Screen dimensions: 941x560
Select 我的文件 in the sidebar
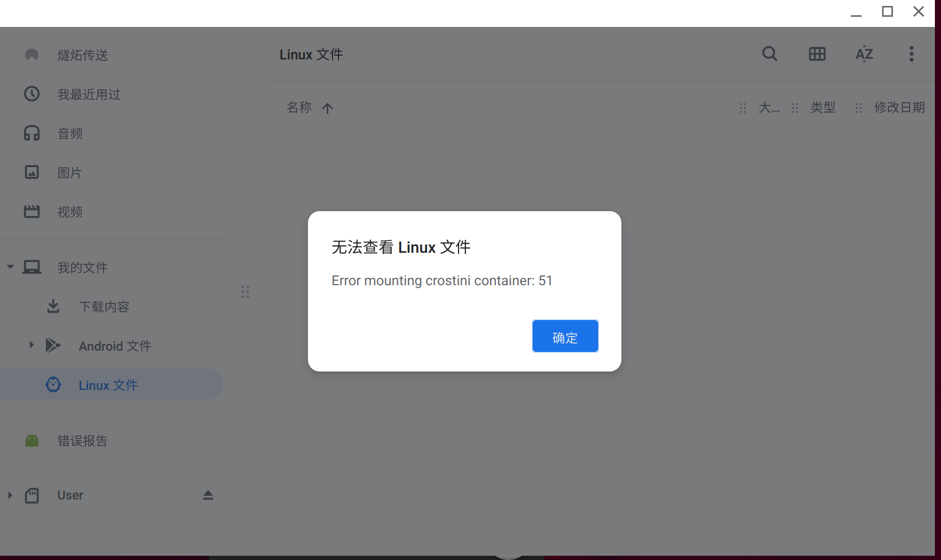tap(82, 267)
